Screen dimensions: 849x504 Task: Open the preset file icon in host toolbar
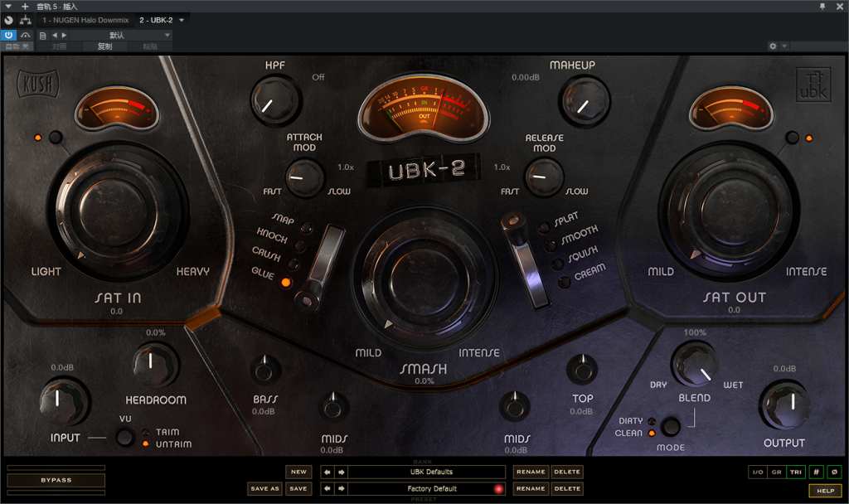43,35
